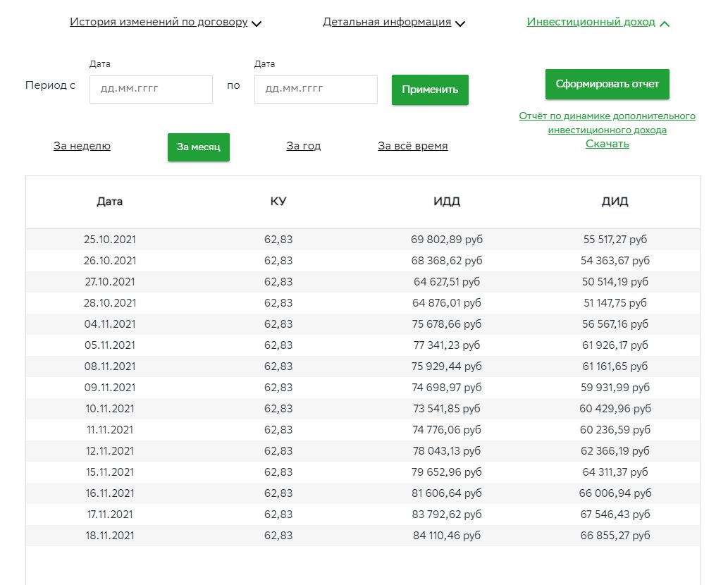This screenshot has width=728, height=585.
Task: Click the Дата column header
Action: click(109, 202)
